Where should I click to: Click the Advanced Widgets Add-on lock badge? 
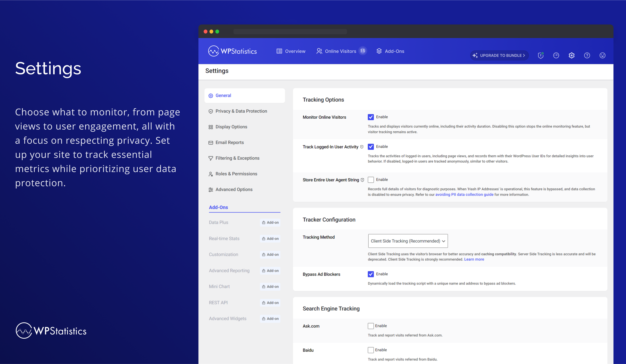270,319
